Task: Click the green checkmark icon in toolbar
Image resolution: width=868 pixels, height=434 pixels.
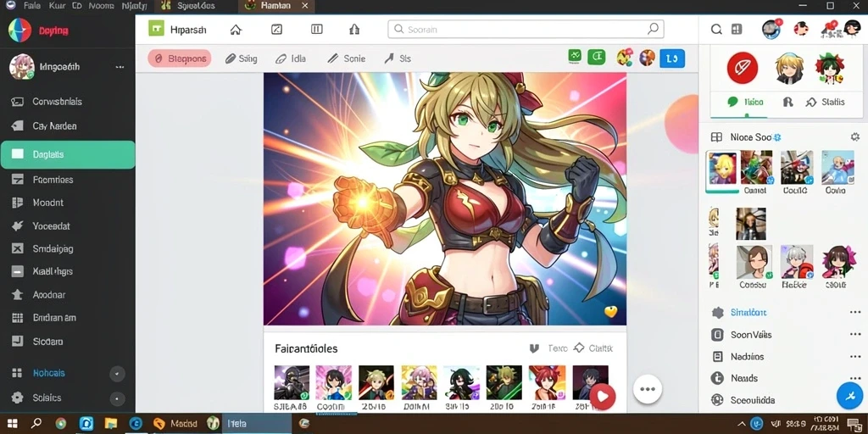Action: 575,56
